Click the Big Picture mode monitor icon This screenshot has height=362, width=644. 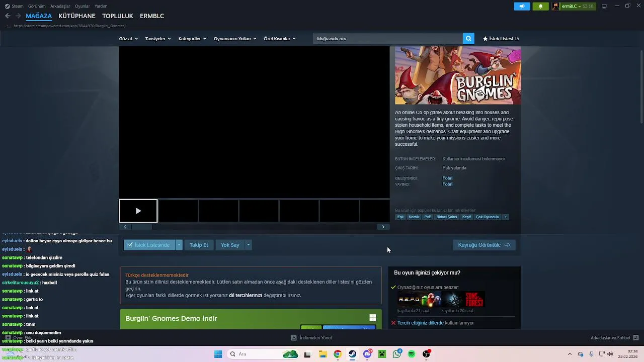pyautogui.click(x=604, y=6)
